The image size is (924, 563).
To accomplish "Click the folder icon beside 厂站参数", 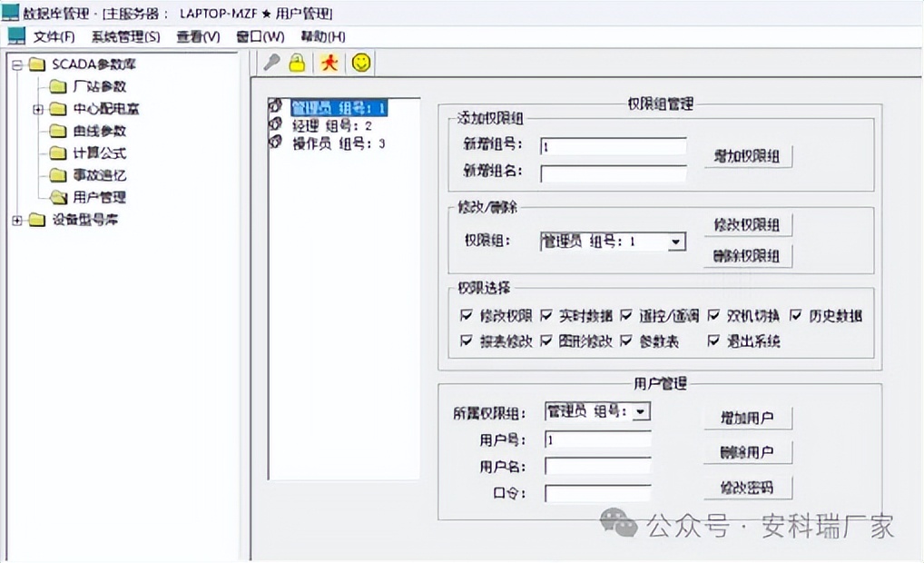I will 58,86.
